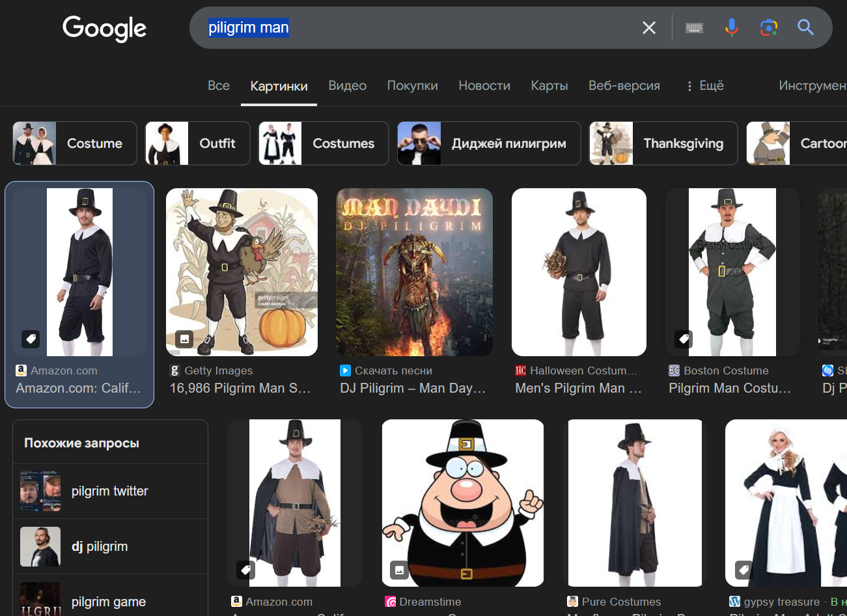Image resolution: width=847 pixels, height=616 pixels.
Task: Open the Веб-версия tab
Action: (x=624, y=85)
